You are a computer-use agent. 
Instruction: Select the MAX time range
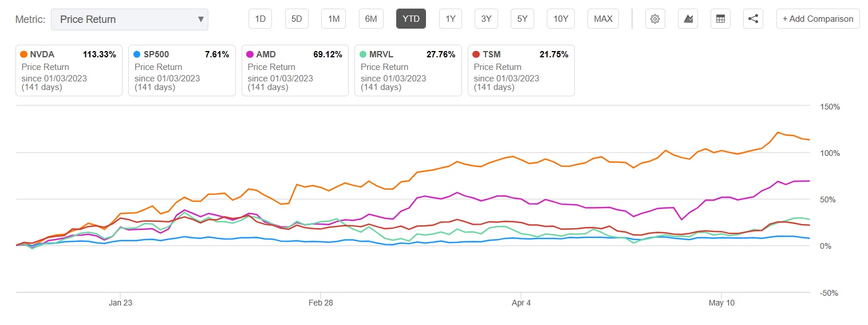click(603, 19)
